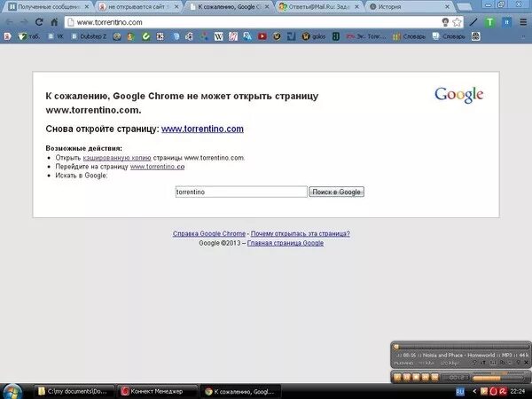The height and width of the screenshot is (399, 532).
Task: Open the Эк. Толк bookmark
Action: (365, 36)
